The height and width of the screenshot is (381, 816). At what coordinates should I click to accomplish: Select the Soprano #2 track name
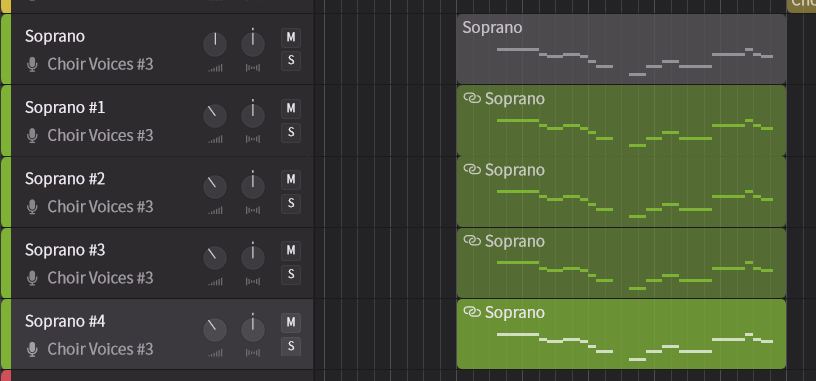65,179
